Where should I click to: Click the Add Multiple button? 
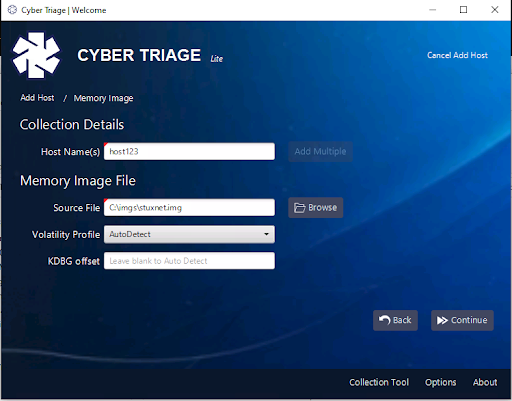[320, 152]
